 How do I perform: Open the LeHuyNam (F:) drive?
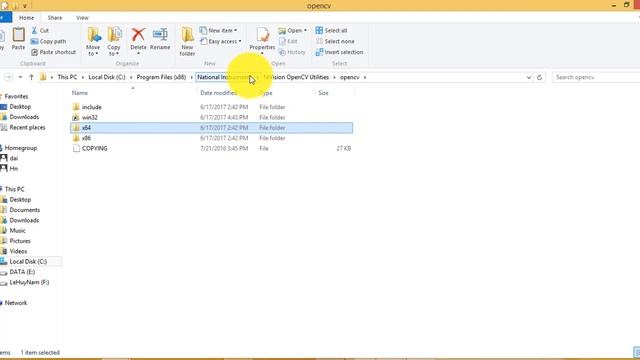pos(29,282)
